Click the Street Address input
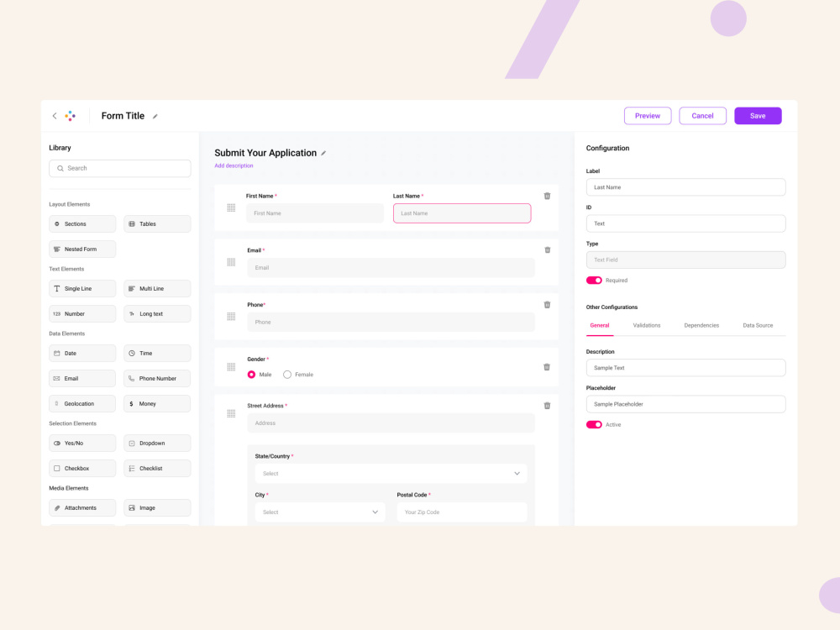The height and width of the screenshot is (630, 840). [x=391, y=423]
